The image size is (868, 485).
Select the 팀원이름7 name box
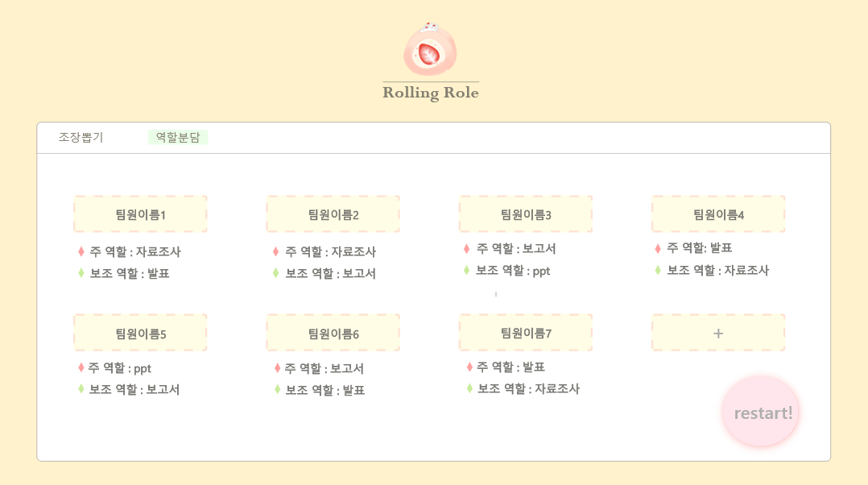click(525, 332)
